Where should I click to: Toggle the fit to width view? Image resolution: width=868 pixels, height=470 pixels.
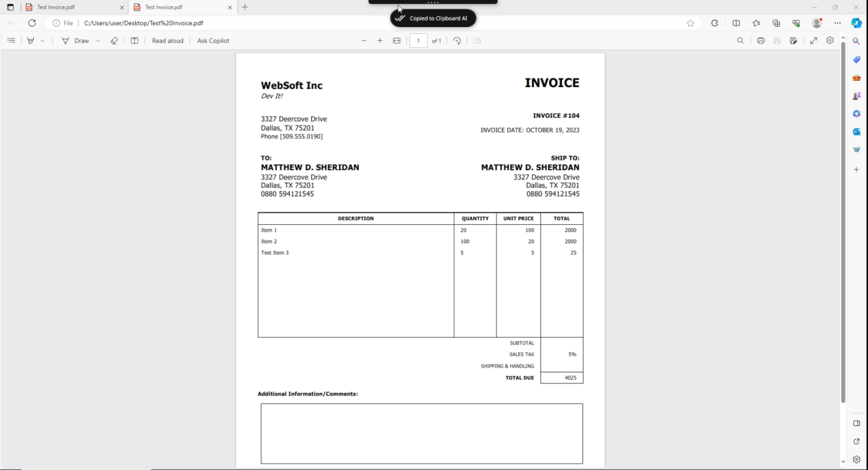[397, 41]
